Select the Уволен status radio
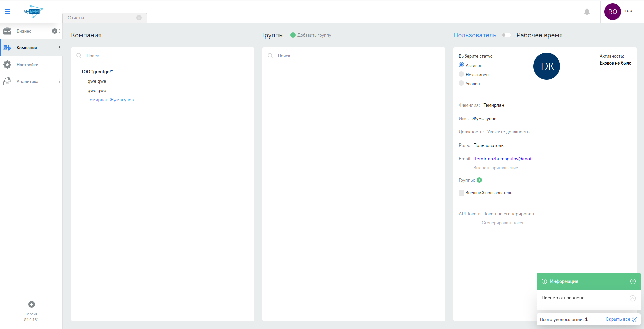Image resolution: width=644 pixels, height=329 pixels. pos(461,83)
